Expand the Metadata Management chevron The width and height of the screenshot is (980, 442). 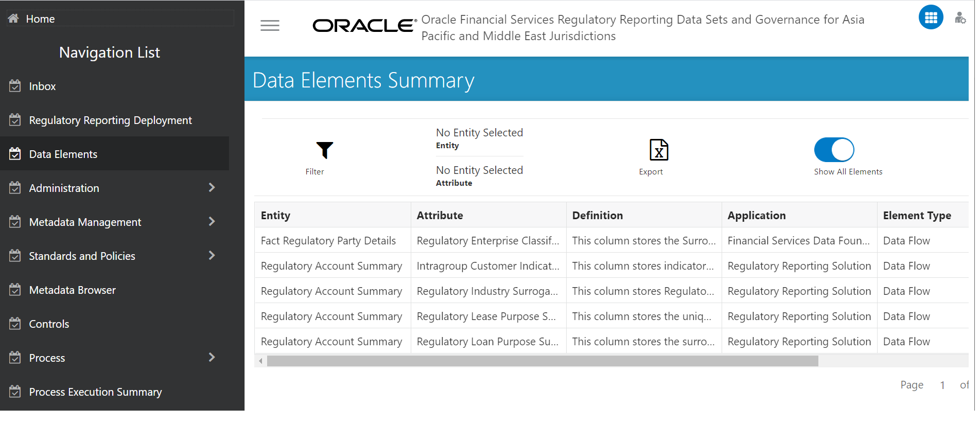click(x=212, y=221)
